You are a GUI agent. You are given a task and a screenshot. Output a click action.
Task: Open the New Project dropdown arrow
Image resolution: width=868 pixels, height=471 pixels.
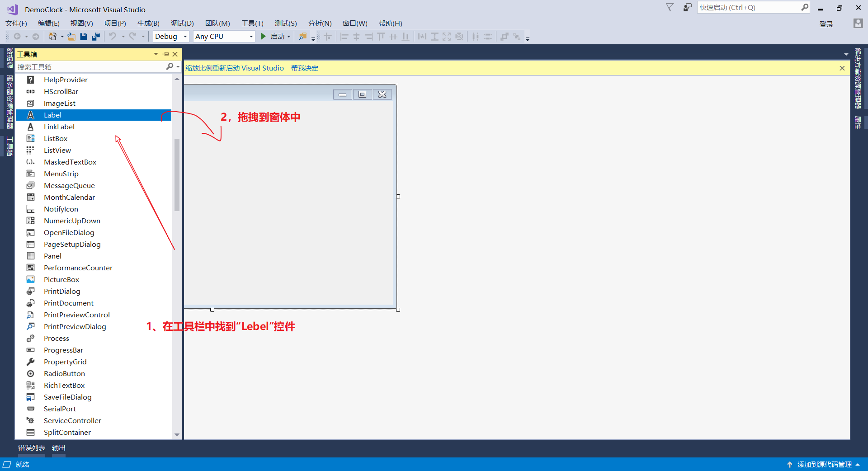coord(62,37)
